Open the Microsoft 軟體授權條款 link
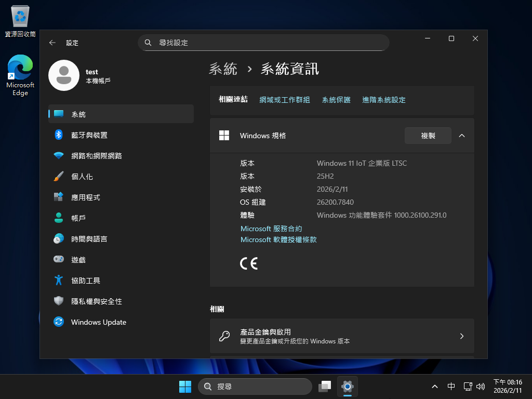The image size is (532, 399). (278, 240)
